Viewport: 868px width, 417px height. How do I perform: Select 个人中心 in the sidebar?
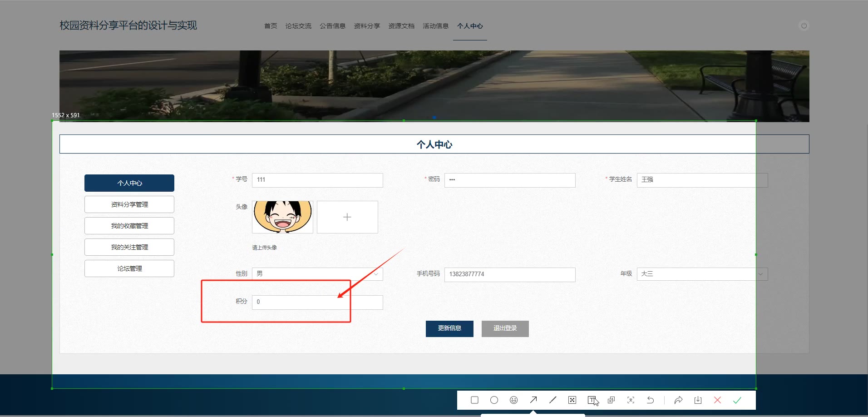click(129, 183)
